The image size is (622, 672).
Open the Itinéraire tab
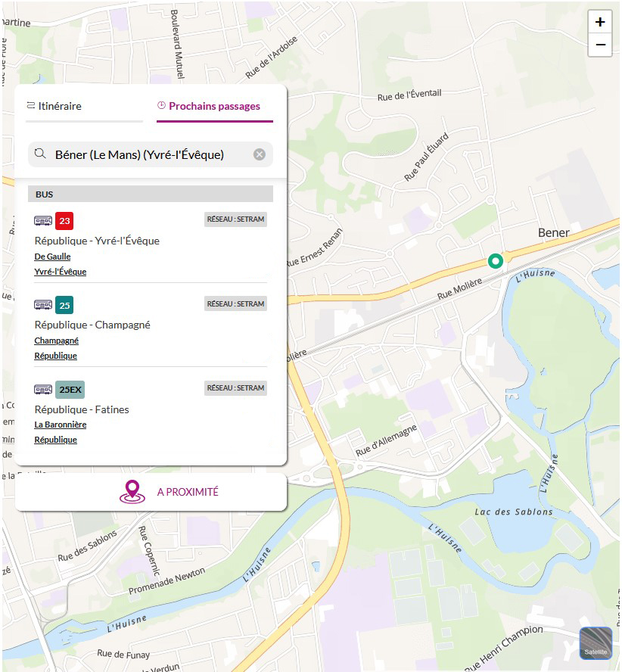tap(54, 107)
